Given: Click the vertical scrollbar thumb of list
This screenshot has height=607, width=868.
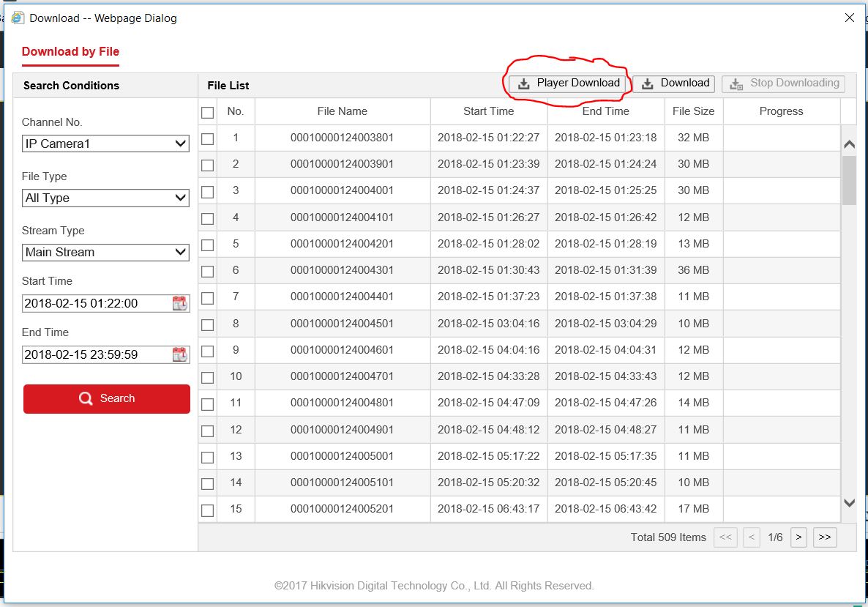Looking at the screenshot, I should (849, 179).
